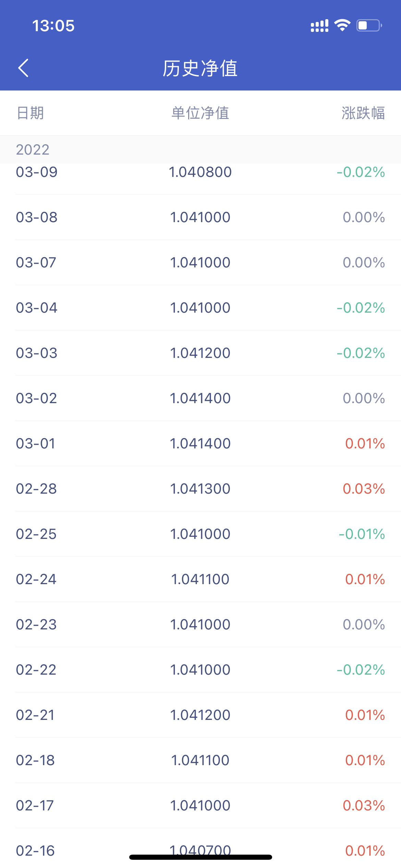This screenshot has height=868, width=401.
Task: Tap the home indicator bar
Action: coord(200,857)
